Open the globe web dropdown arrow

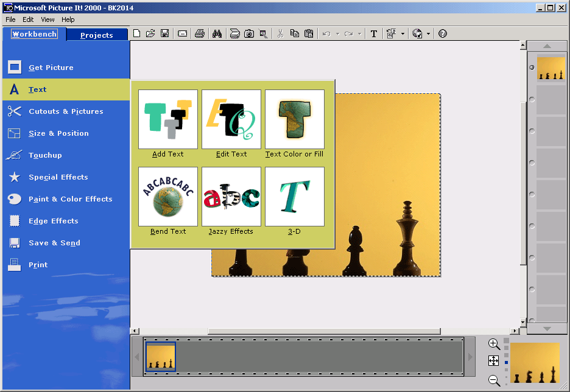428,34
